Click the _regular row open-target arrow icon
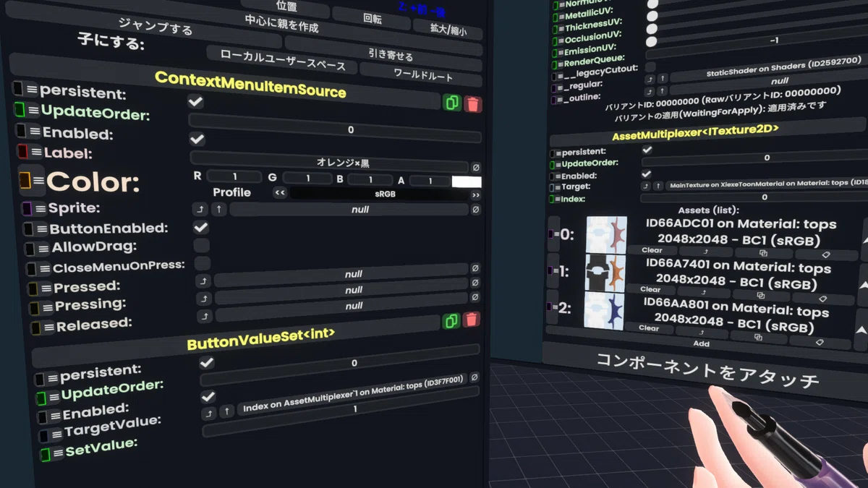The image size is (868, 488). (650, 78)
